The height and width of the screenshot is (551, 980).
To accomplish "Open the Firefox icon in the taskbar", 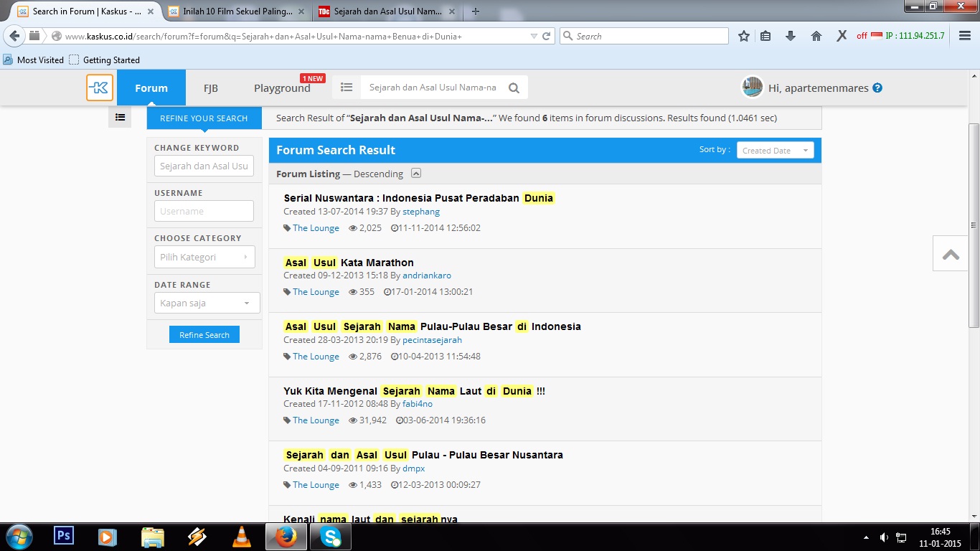I will coord(286,537).
